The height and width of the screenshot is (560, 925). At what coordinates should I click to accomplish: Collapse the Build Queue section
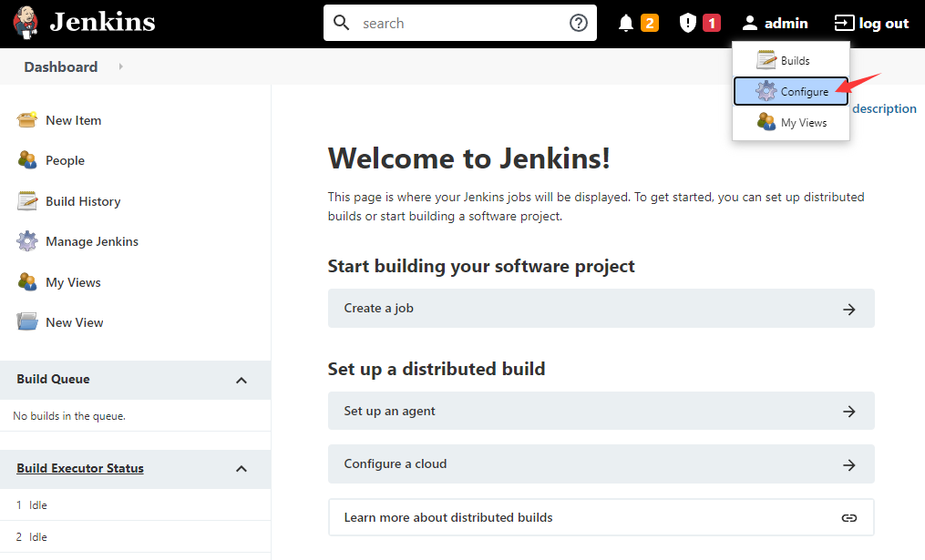point(241,380)
